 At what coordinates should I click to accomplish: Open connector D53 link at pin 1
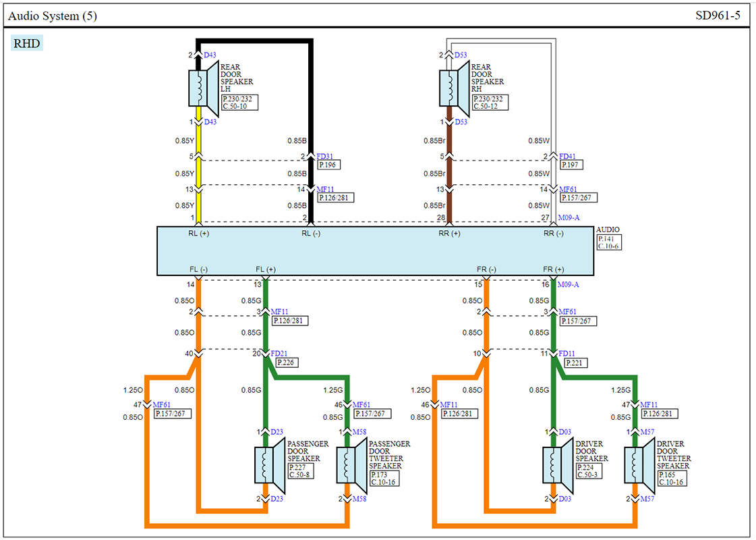coord(461,122)
